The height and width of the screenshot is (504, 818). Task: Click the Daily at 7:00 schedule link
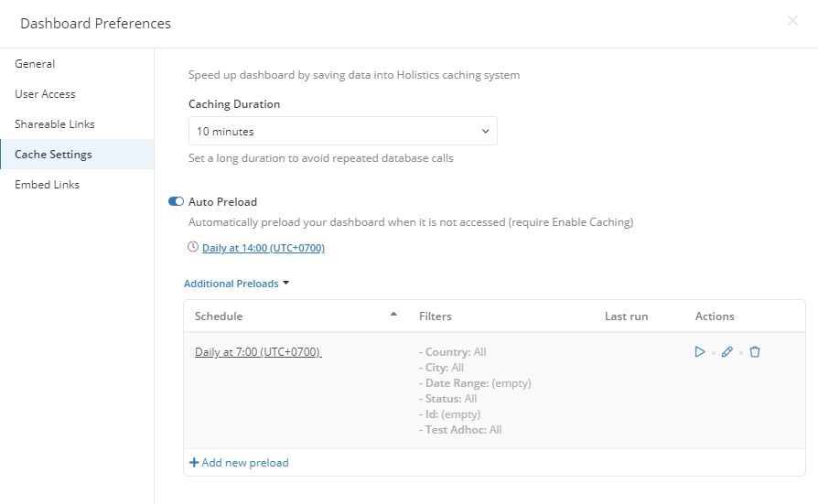point(258,352)
